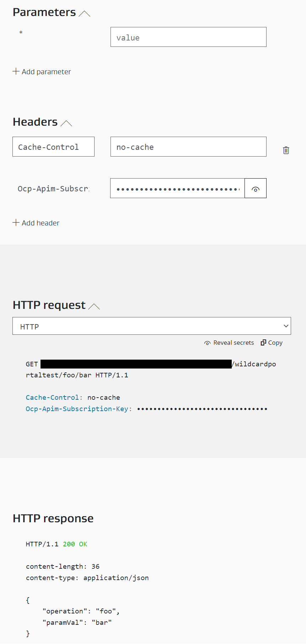Click the plus icon beside Add header
This screenshot has width=306, height=644.
(16, 223)
